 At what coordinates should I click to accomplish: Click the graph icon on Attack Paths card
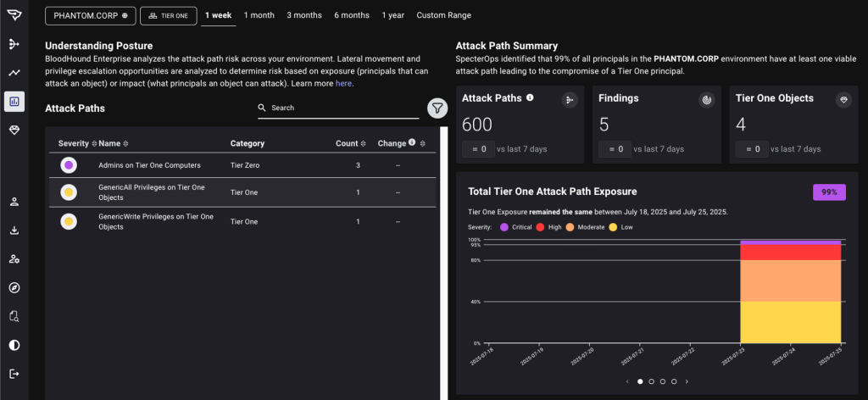(570, 100)
